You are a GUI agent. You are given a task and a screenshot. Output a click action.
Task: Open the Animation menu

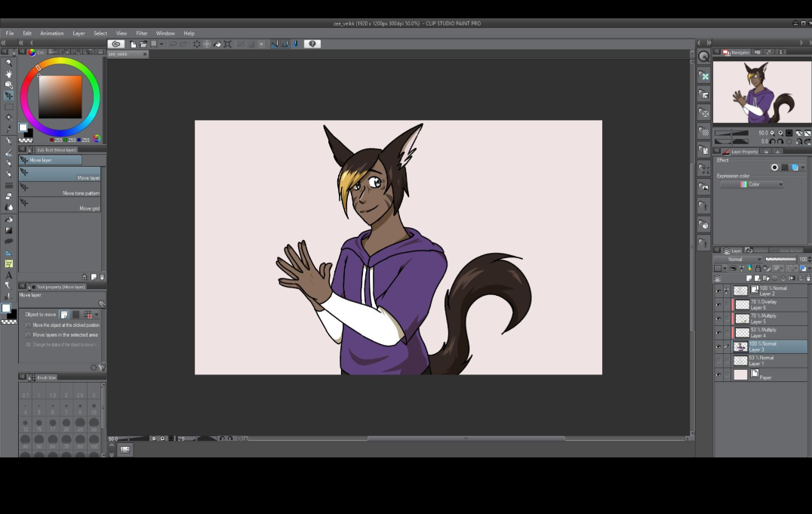click(x=52, y=33)
